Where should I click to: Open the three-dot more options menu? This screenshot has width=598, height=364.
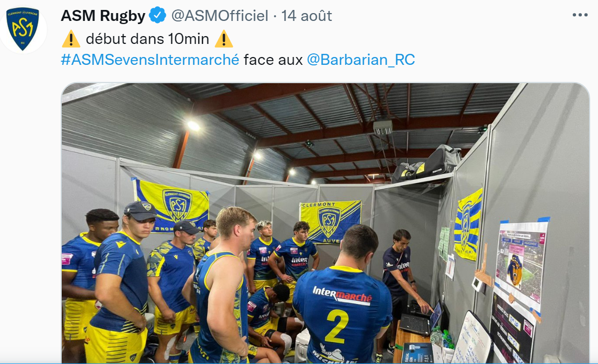pos(580,15)
